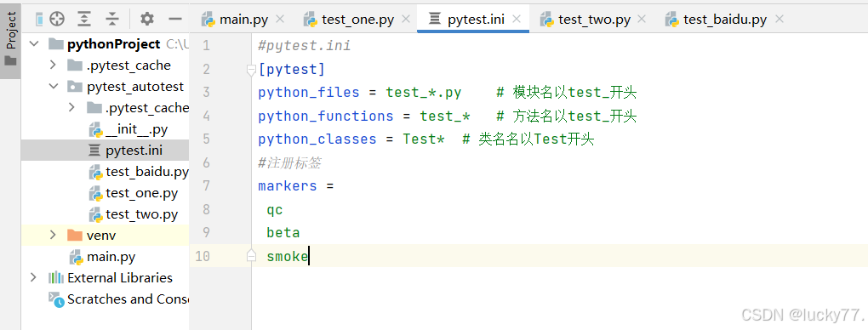Viewport: 868px width, 330px height.
Task: Expand .pytest_cache inside pytest_autotest
Action: (72, 107)
